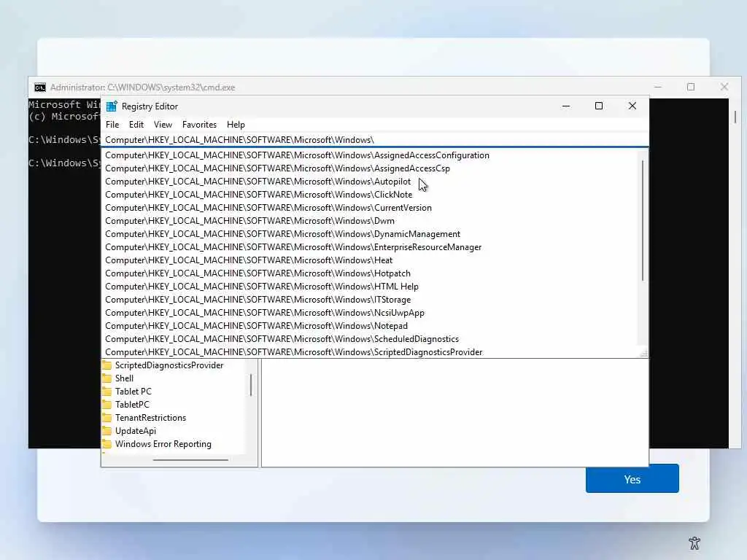Open the Help menu in Registry Editor
Image resolution: width=747 pixels, height=560 pixels.
click(236, 124)
